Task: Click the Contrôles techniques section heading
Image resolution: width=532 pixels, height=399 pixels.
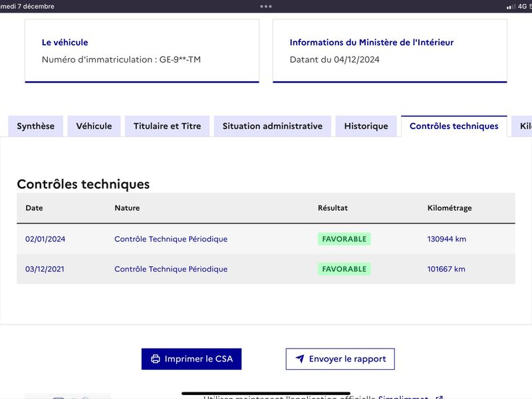Action: [x=83, y=184]
